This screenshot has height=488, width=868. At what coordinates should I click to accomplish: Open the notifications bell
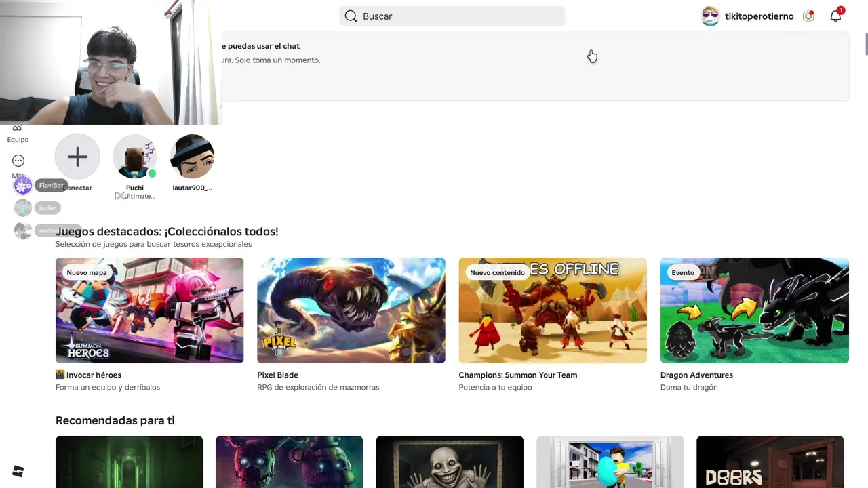(x=835, y=16)
